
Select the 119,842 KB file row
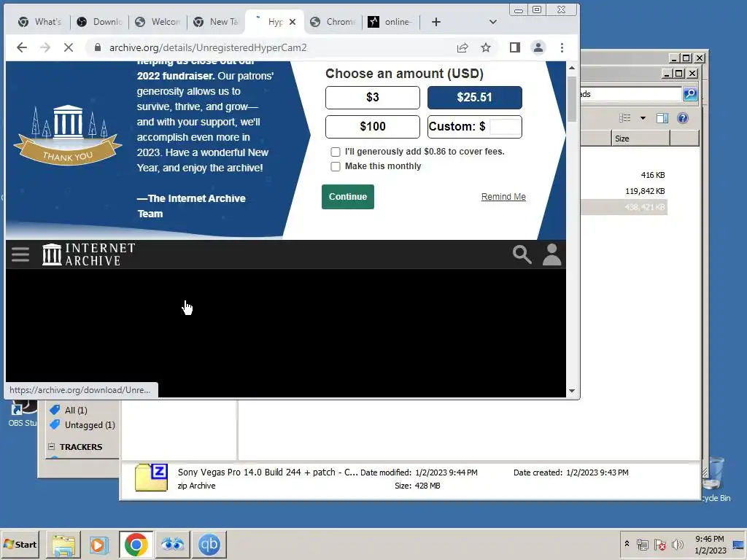(x=624, y=191)
